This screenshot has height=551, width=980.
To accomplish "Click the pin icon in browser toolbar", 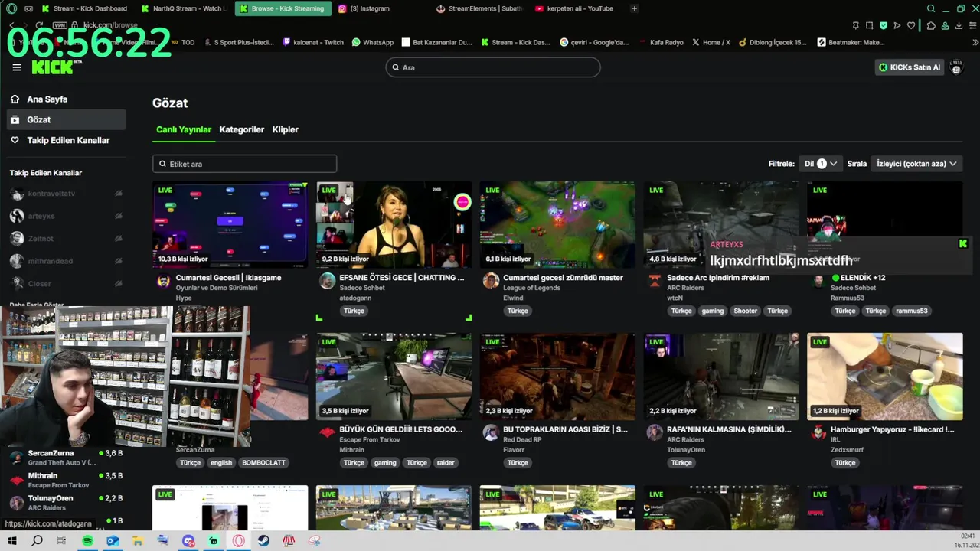I will pos(855,26).
